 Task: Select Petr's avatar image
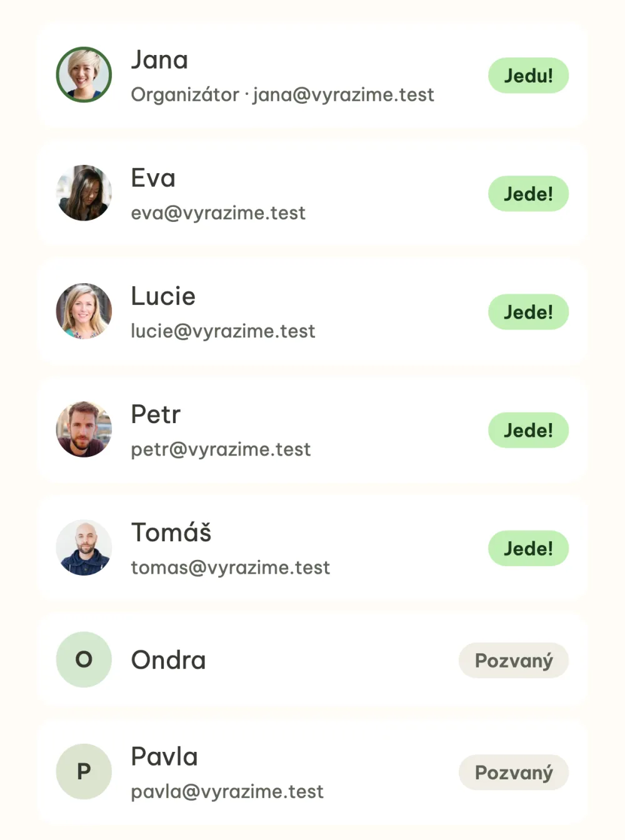click(x=84, y=429)
